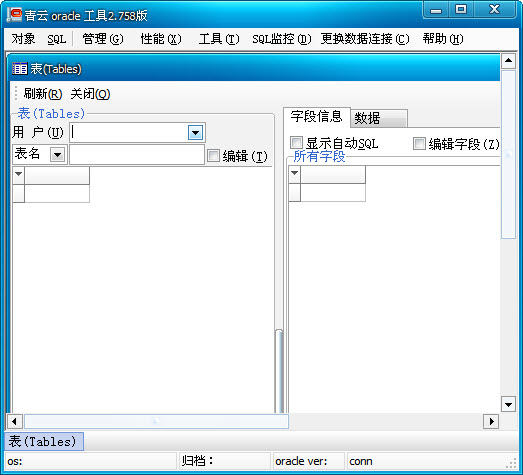Click the 关闭(Q) close button
The image size is (523, 475).
90,94
